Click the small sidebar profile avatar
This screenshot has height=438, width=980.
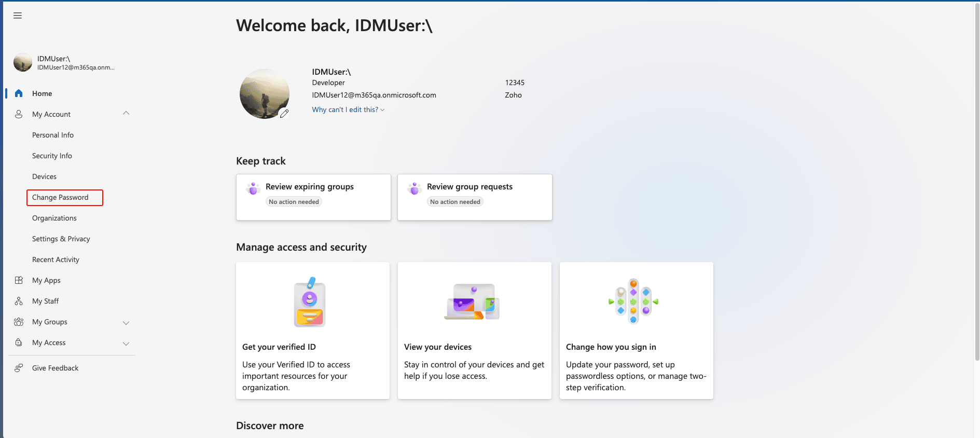(23, 62)
